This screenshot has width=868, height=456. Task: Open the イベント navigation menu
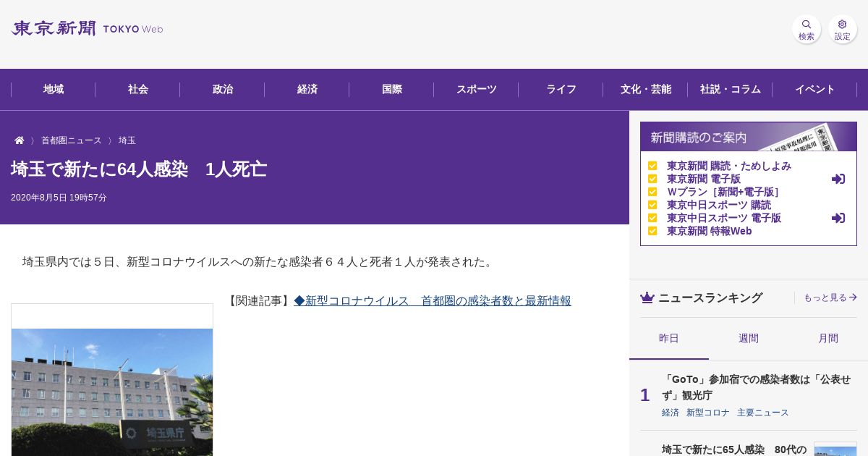[815, 89]
